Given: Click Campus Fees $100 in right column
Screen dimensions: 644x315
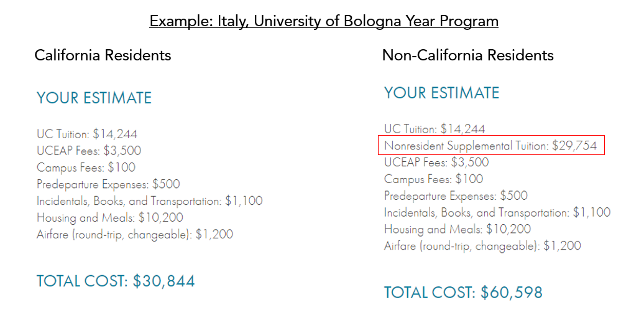Looking at the screenshot, I should tap(434, 179).
